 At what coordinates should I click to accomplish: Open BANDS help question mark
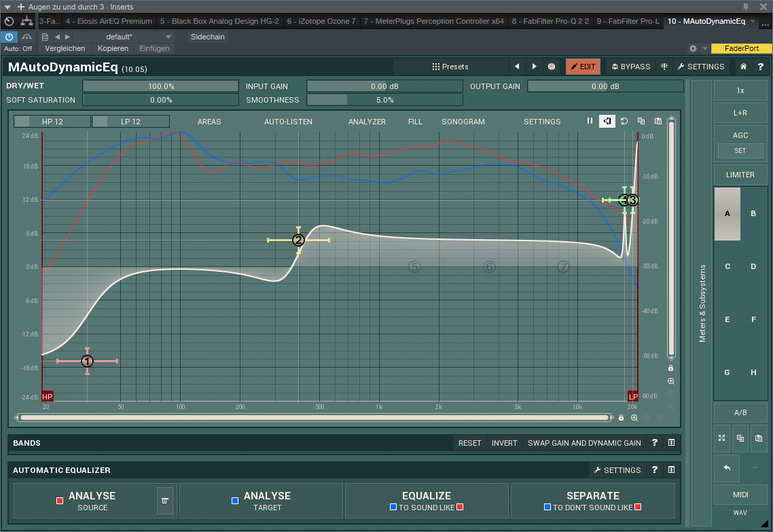(x=655, y=443)
